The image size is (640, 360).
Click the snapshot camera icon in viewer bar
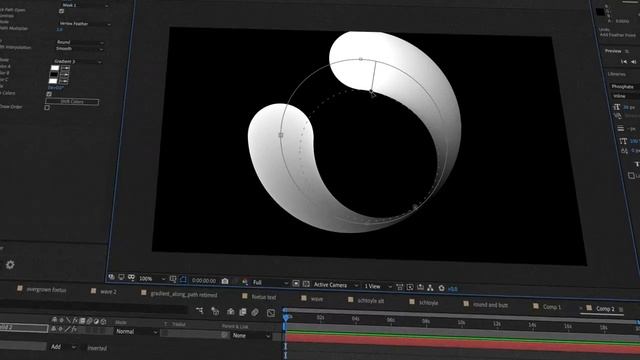[225, 281]
